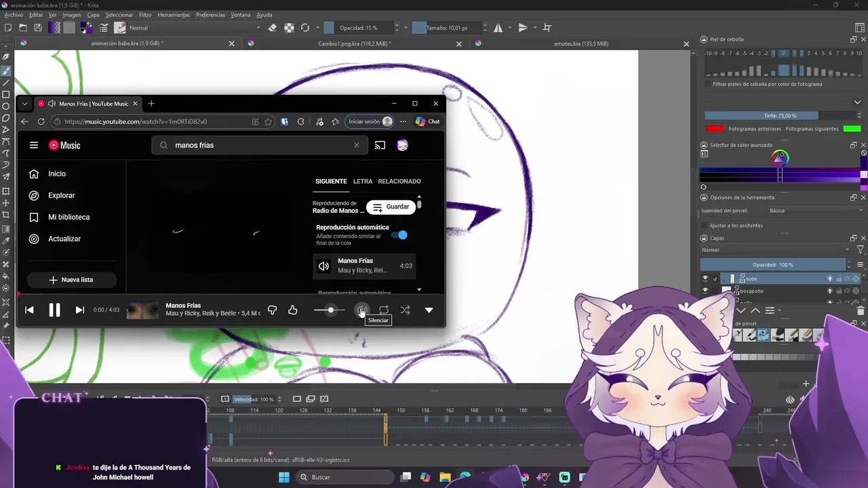Open foreground/background color selector in toolbar
Screen dimensions: 868x488
coord(86,28)
